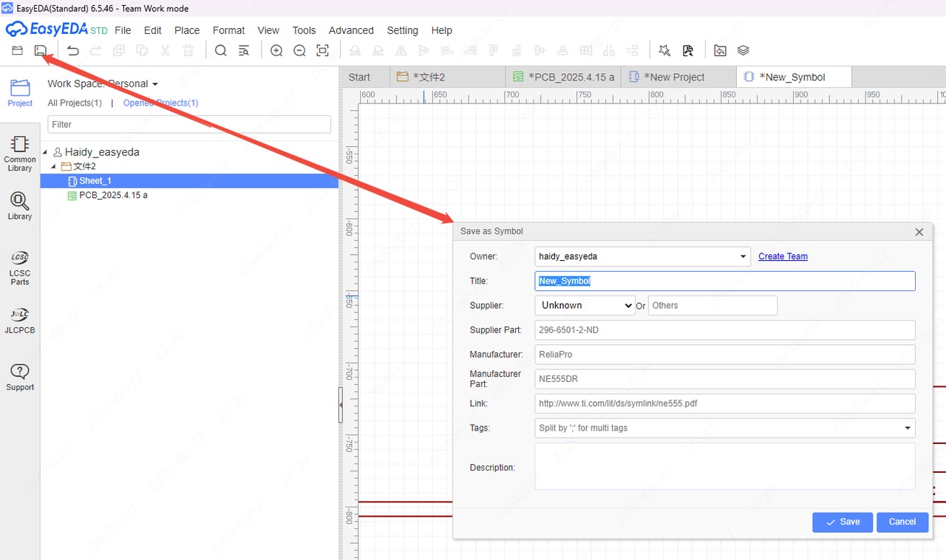Click the Create Team link
Image resolution: width=946 pixels, height=560 pixels.
click(783, 256)
